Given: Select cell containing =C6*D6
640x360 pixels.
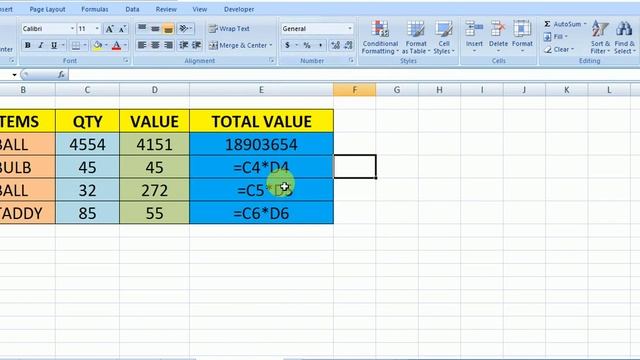Looking at the screenshot, I should click(261, 213).
